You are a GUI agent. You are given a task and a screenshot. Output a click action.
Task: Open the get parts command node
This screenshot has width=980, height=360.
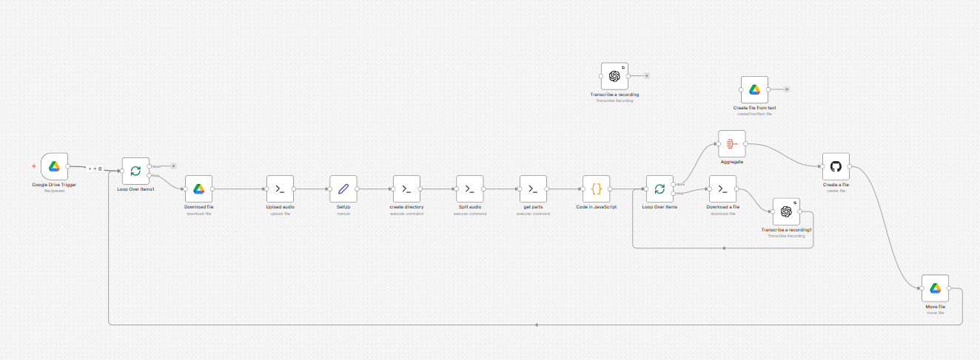click(533, 189)
